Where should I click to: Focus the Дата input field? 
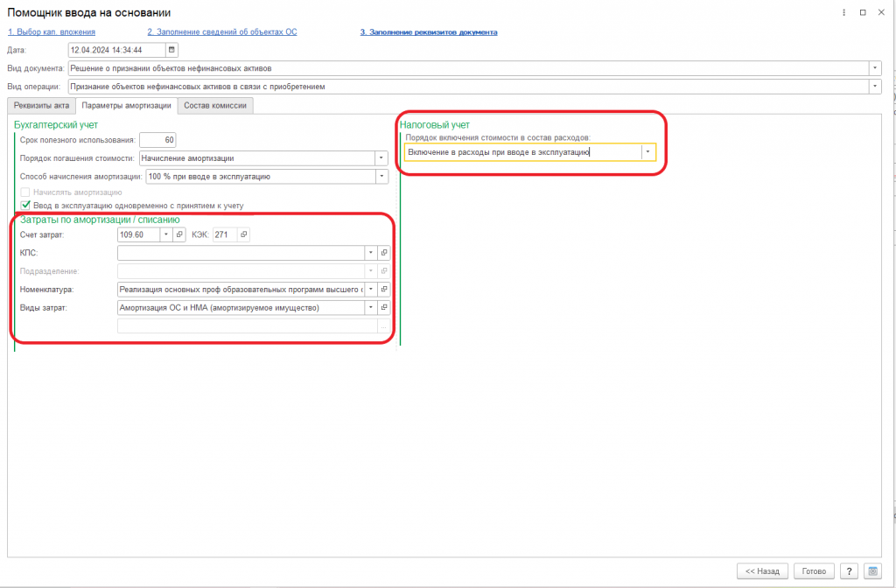tap(117, 50)
